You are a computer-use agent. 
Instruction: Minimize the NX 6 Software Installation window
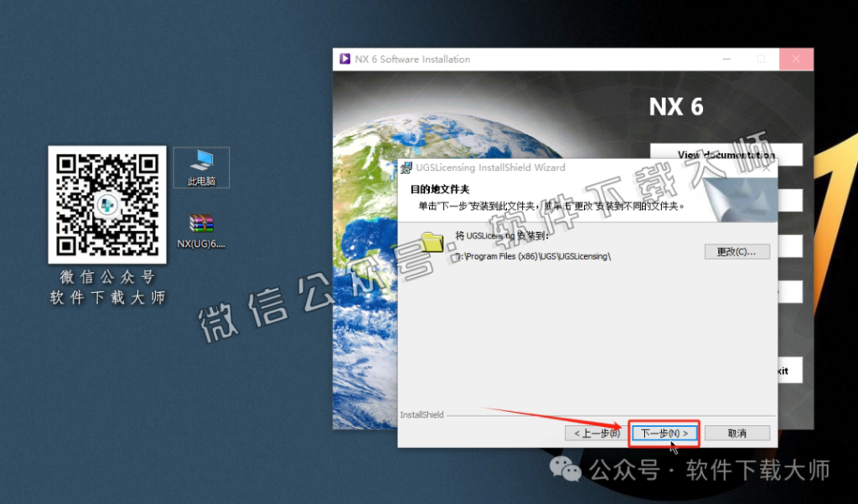click(726, 59)
